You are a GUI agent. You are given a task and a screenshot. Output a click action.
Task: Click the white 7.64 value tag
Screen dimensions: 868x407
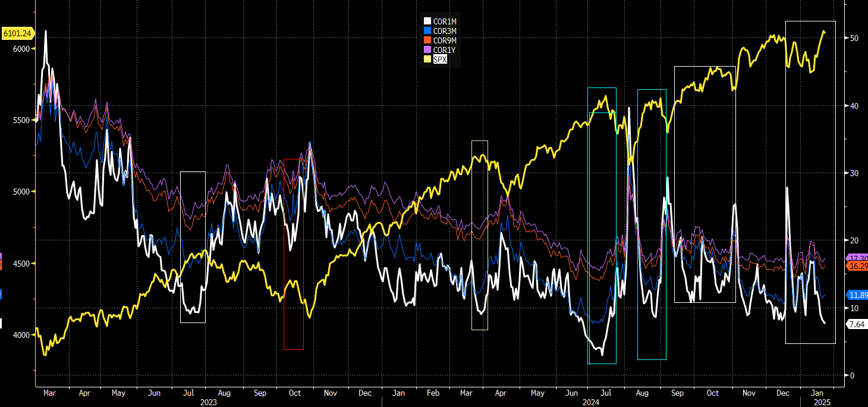point(856,324)
